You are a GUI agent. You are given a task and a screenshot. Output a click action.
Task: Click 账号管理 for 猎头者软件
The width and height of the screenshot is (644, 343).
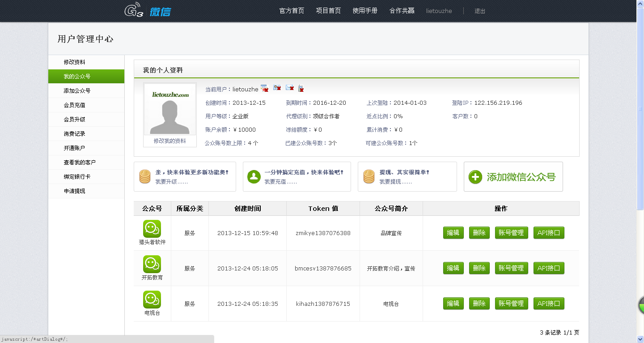pyautogui.click(x=512, y=233)
